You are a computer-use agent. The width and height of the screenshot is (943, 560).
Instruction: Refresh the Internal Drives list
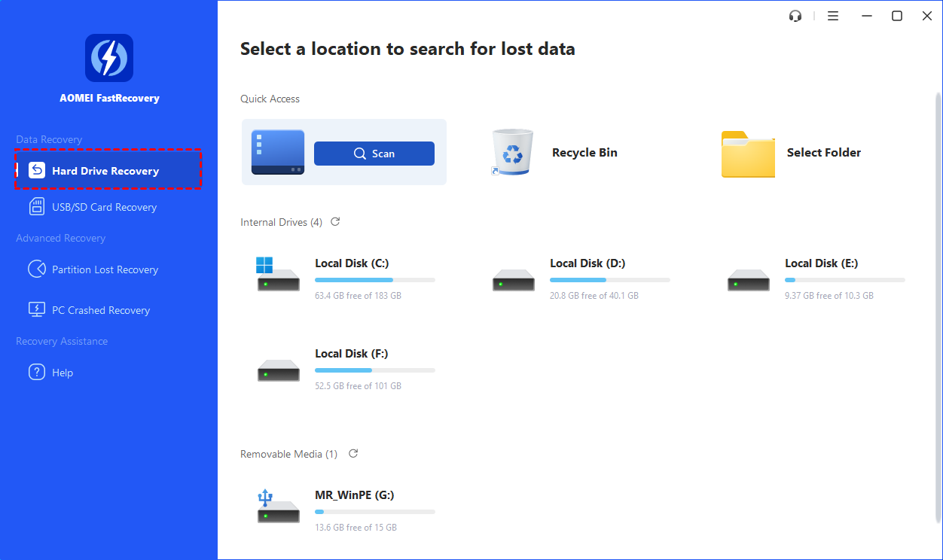(x=335, y=222)
